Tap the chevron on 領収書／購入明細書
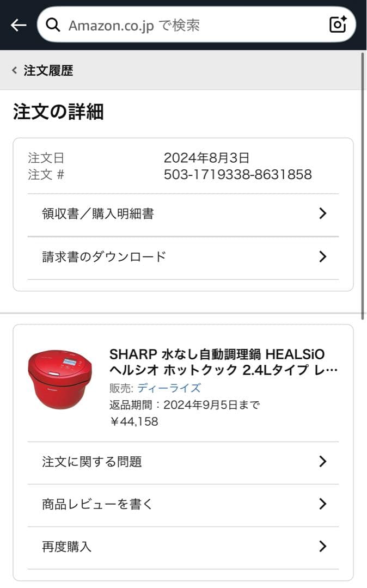Screen dimensions: 367x588 tap(323, 213)
